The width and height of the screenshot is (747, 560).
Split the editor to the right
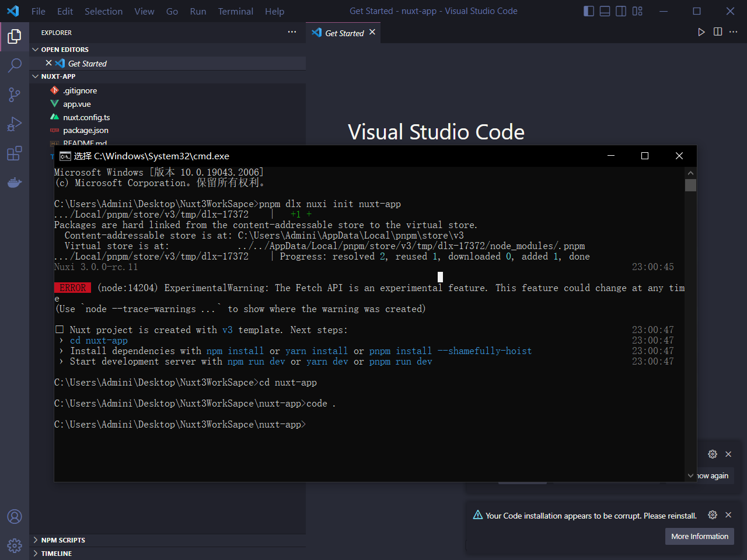718,32
